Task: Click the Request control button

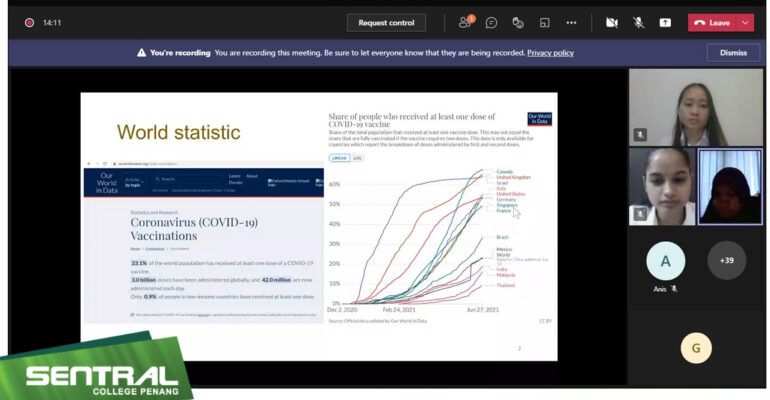Action: point(386,23)
